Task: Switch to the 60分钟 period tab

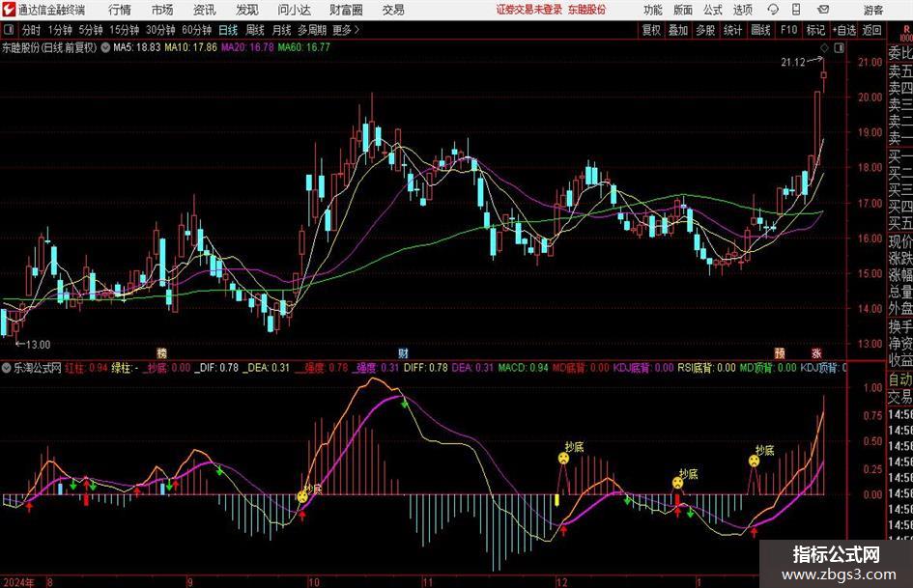Action: click(196, 30)
